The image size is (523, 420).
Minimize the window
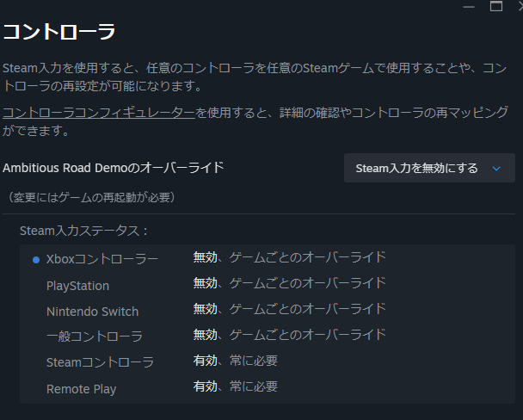(x=469, y=7)
